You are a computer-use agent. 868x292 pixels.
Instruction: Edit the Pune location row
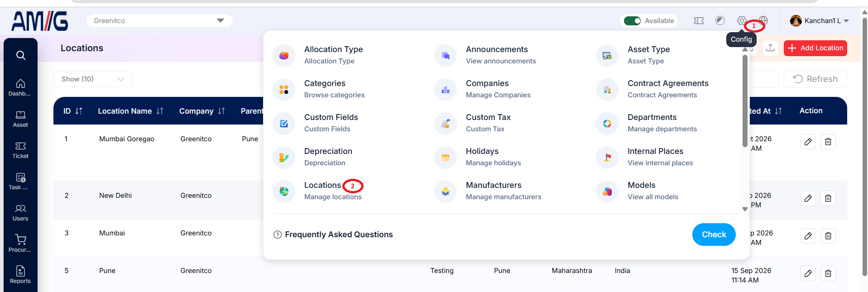[808, 273]
